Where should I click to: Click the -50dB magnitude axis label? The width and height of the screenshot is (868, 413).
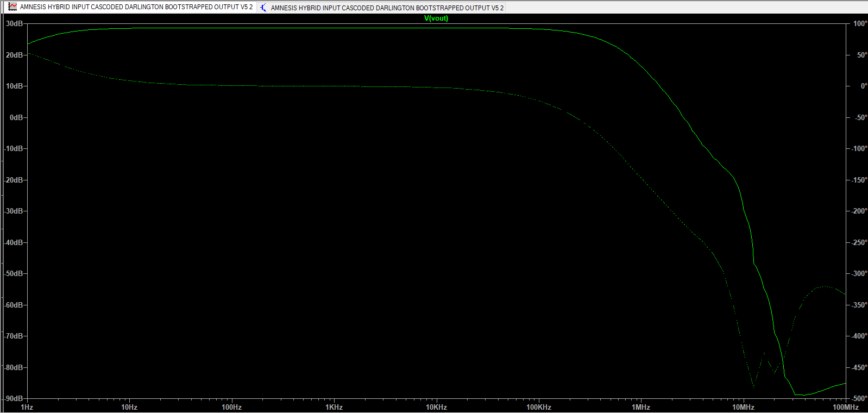click(x=14, y=274)
